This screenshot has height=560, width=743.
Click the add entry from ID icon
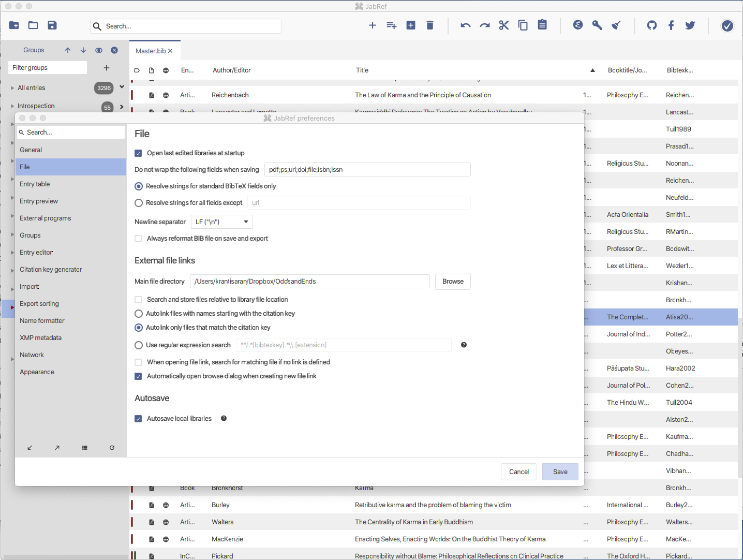tap(392, 25)
